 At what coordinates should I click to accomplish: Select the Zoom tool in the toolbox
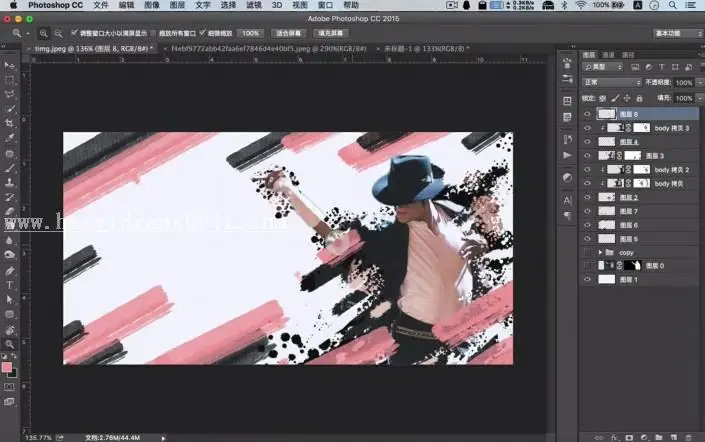[9, 344]
